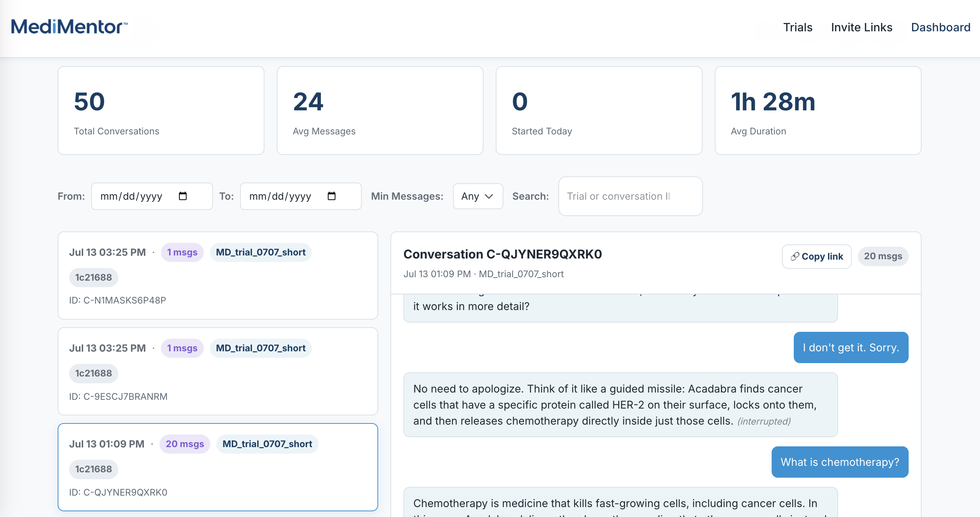This screenshot has width=980, height=517.
Task: Click the guided missile explanation message
Action: [621, 405]
